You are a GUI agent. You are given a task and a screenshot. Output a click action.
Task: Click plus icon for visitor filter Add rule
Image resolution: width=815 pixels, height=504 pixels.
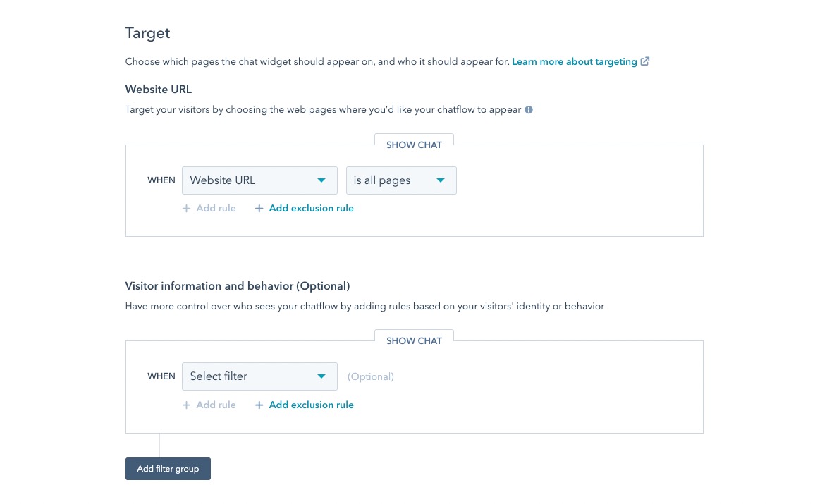click(186, 405)
